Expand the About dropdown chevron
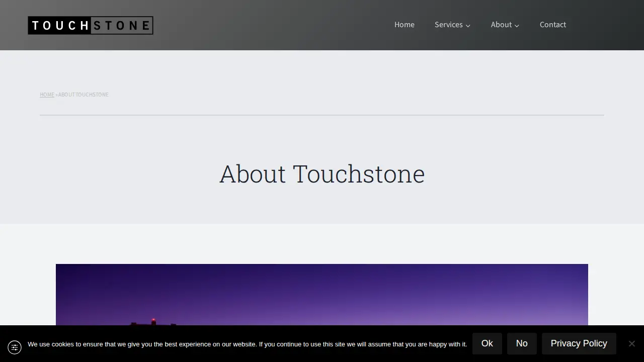The image size is (644, 362). tap(517, 26)
